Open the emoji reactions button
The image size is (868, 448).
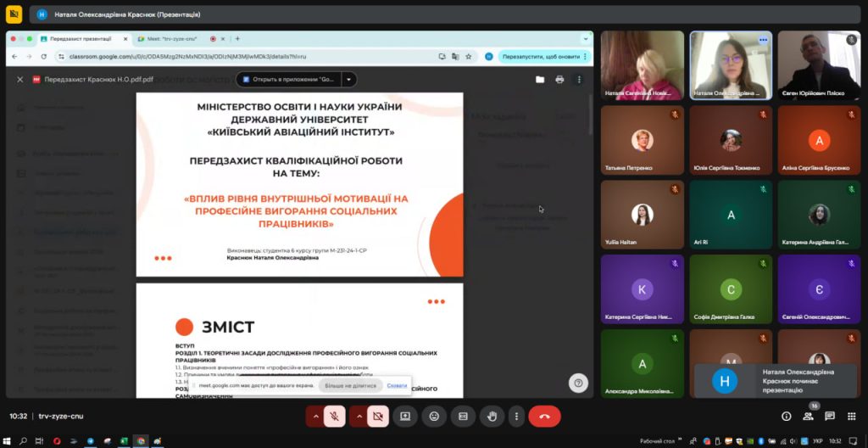pyautogui.click(x=434, y=417)
